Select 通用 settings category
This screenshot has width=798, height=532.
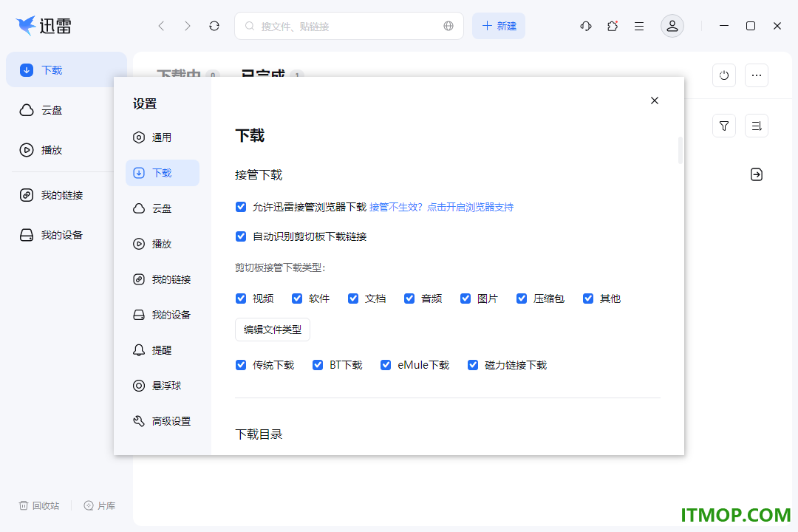(163, 137)
